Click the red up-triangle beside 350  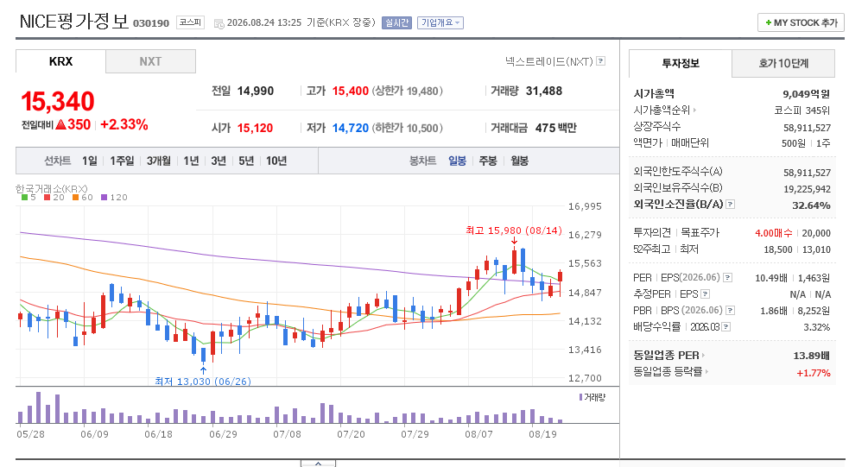click(x=61, y=124)
